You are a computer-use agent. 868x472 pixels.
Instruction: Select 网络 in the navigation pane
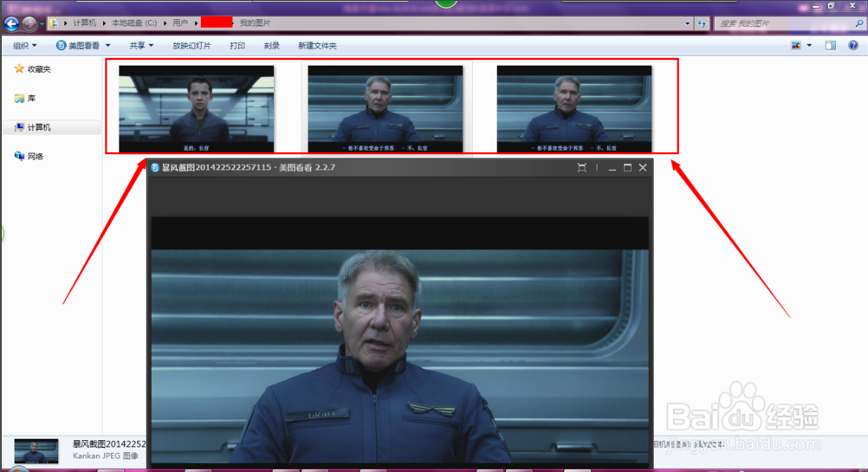29,156
